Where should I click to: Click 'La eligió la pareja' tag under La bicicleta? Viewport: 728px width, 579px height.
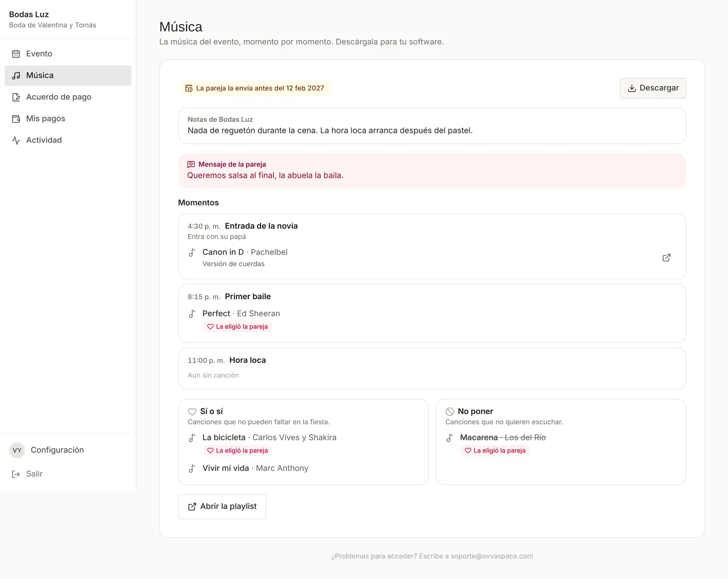[237, 451]
